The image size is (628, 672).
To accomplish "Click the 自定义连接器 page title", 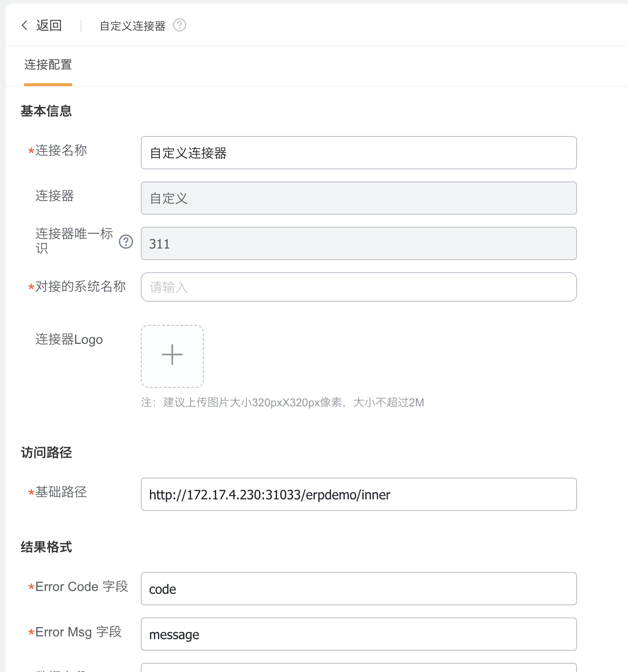I will coord(133,26).
